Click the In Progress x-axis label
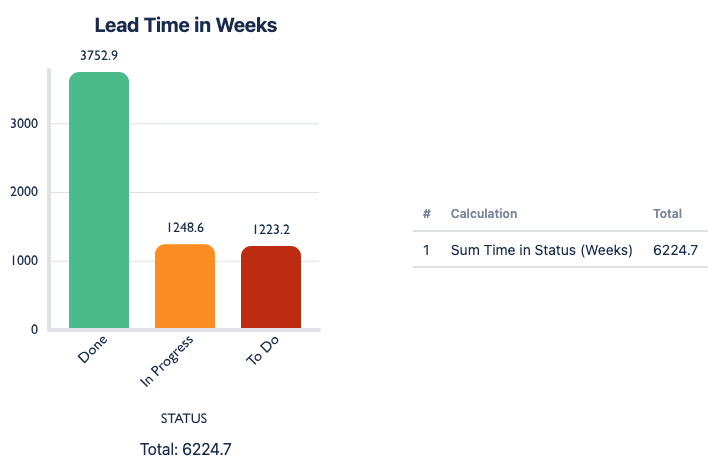The image size is (726, 474). click(x=167, y=362)
